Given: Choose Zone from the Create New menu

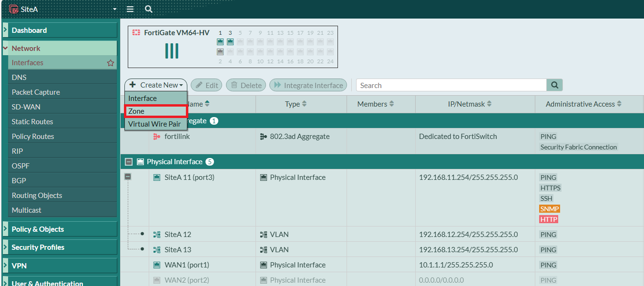Looking at the screenshot, I should [x=156, y=111].
